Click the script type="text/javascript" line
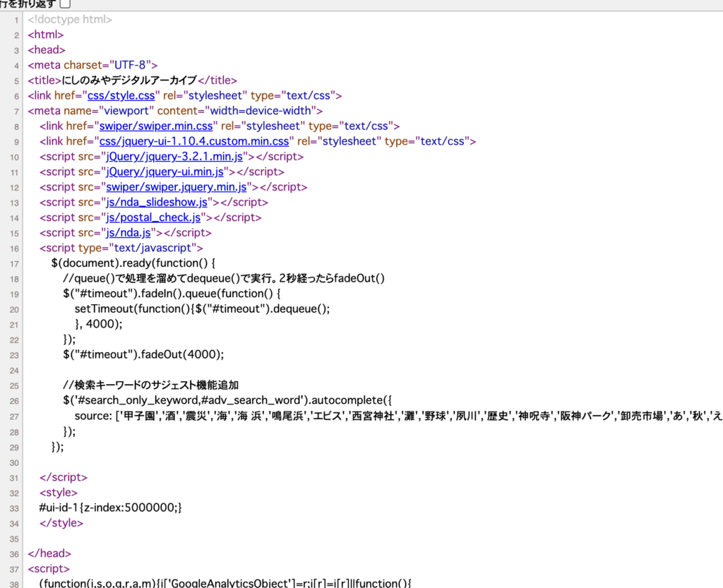 [x=121, y=248]
